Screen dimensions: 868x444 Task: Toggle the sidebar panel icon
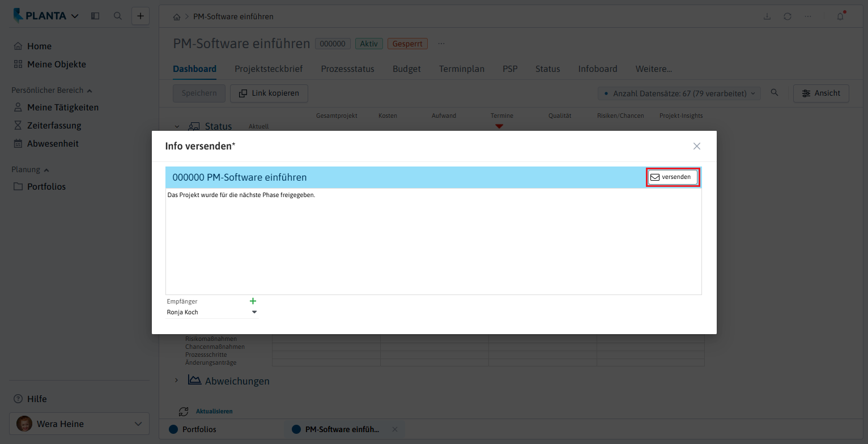[95, 16]
